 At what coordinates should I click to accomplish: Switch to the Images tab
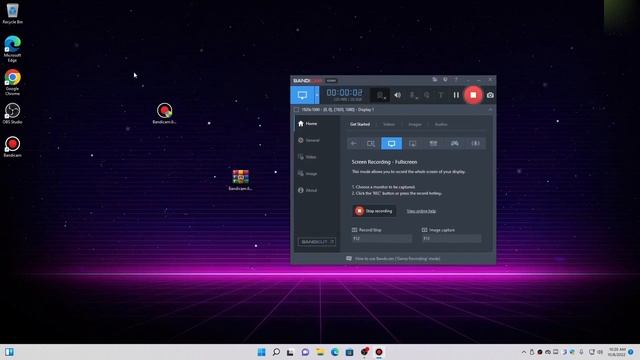(415, 124)
